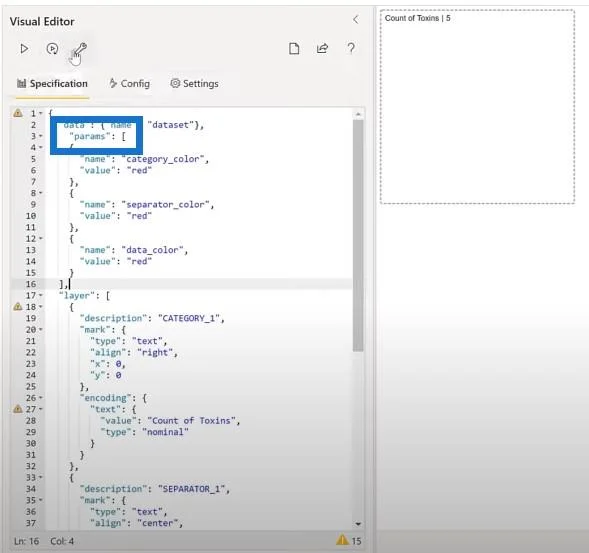
Task: Open help via question mark icon
Action: (351, 48)
